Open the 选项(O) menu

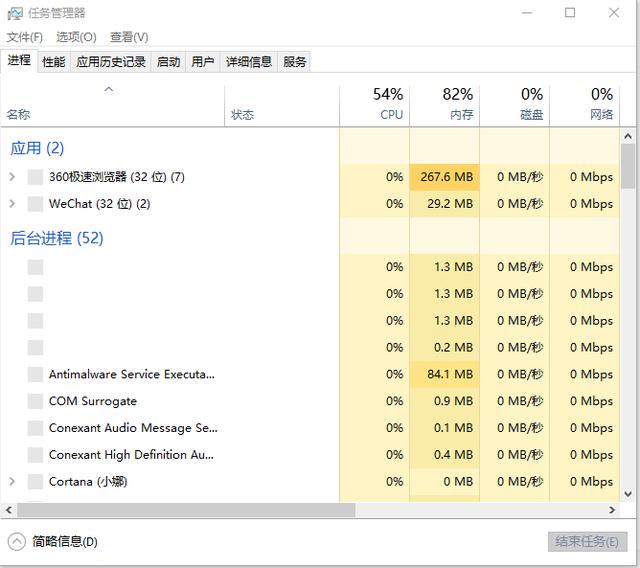[76, 37]
